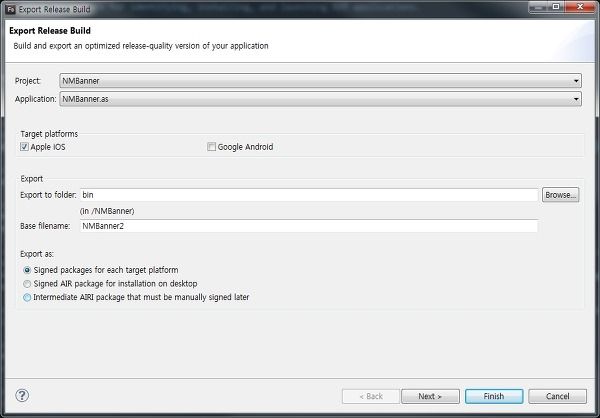Click the Target platforms group label

pyautogui.click(x=49, y=134)
